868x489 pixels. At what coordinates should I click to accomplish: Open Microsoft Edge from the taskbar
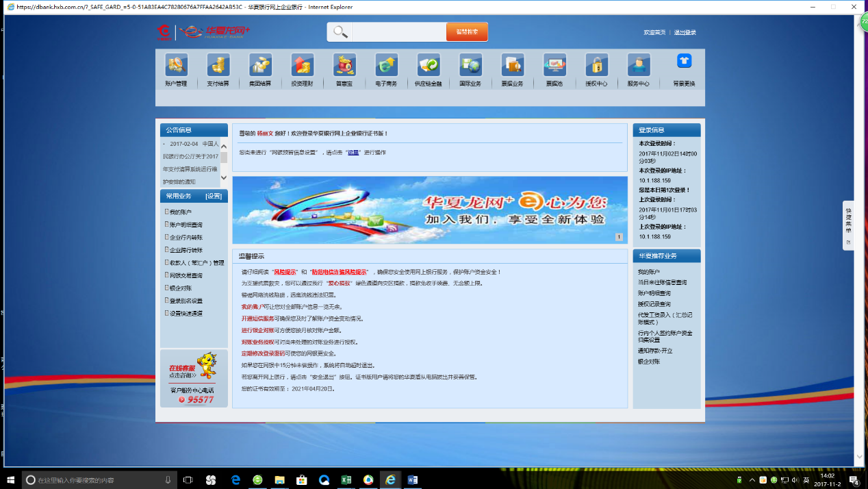tap(235, 480)
